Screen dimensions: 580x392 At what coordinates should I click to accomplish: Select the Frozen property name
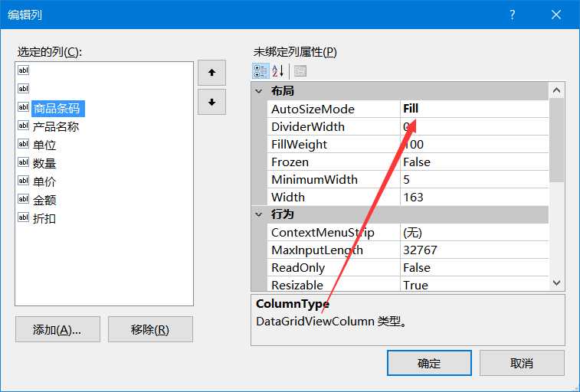(x=290, y=162)
